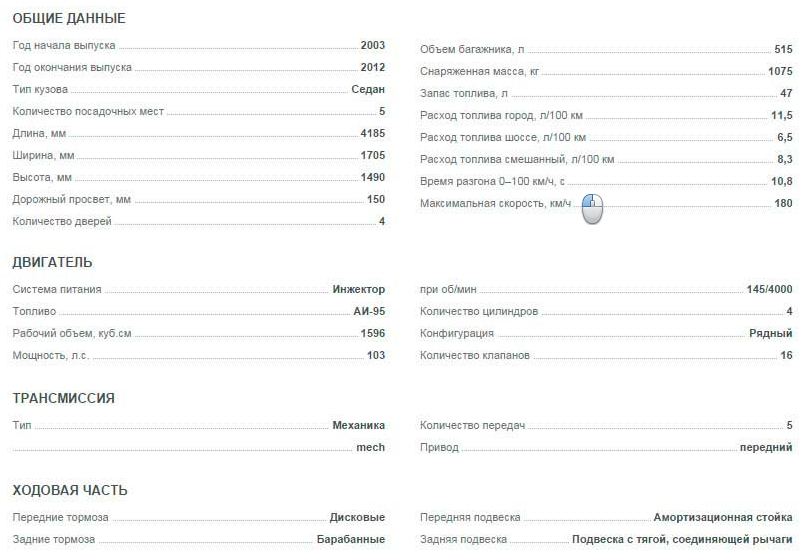
Task: Click the Год начала выпуска label
Action: click(64, 45)
